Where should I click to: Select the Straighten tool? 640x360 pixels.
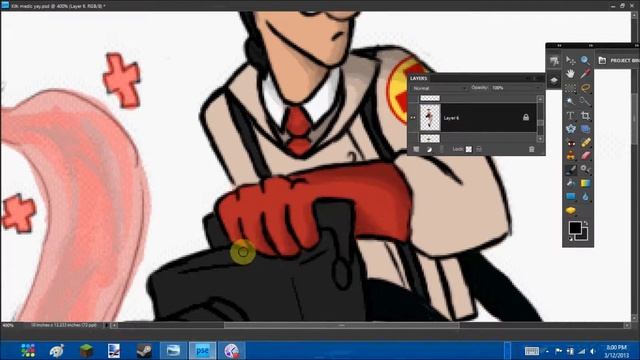(x=585, y=129)
